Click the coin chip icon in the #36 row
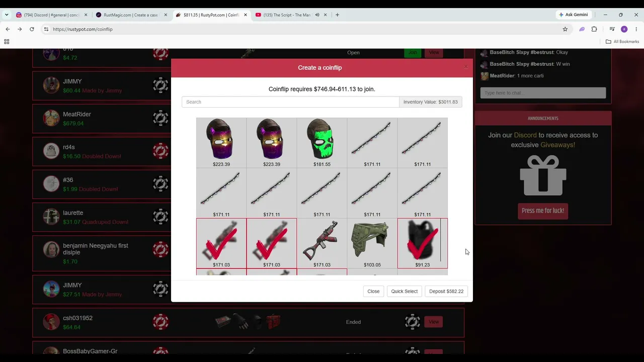This screenshot has height=362, width=644. (160, 184)
